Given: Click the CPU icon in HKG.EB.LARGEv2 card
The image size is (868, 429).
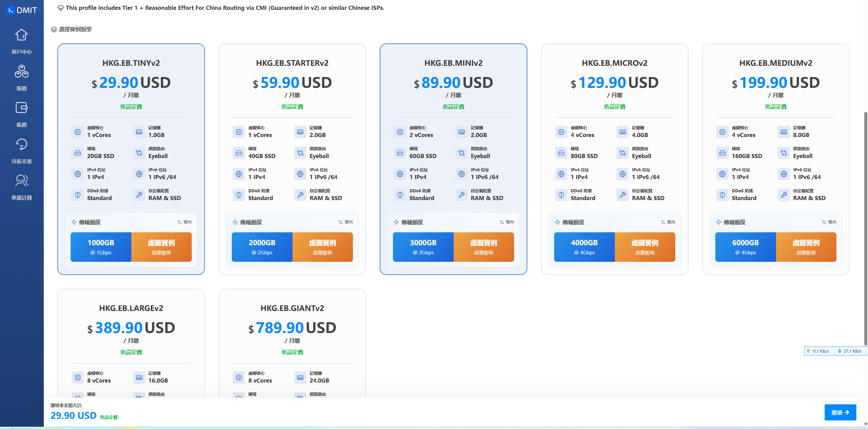Looking at the screenshot, I should tap(78, 377).
